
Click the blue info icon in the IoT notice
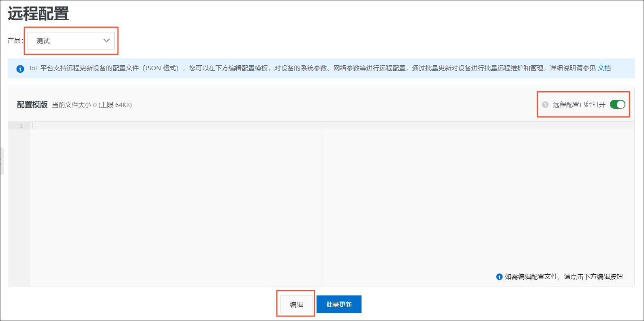[20, 69]
